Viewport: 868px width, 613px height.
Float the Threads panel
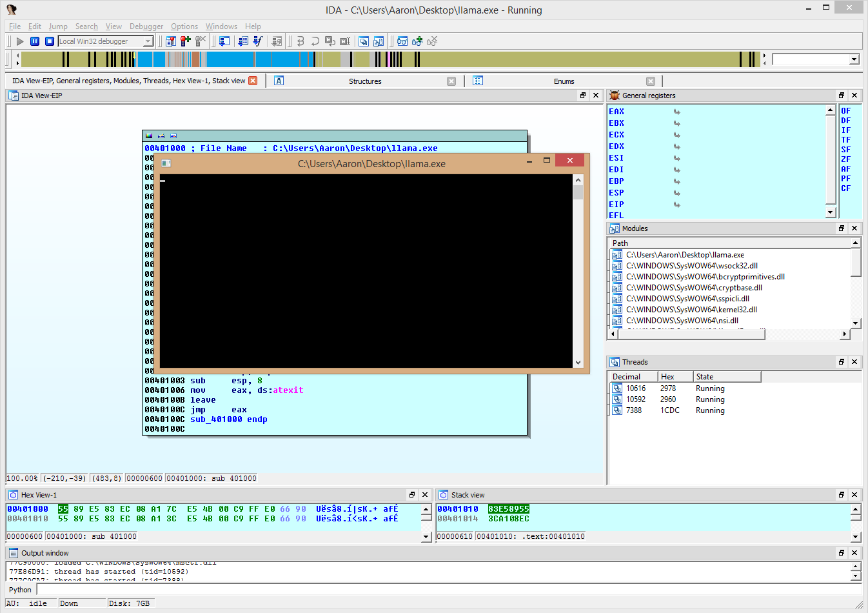[842, 361]
